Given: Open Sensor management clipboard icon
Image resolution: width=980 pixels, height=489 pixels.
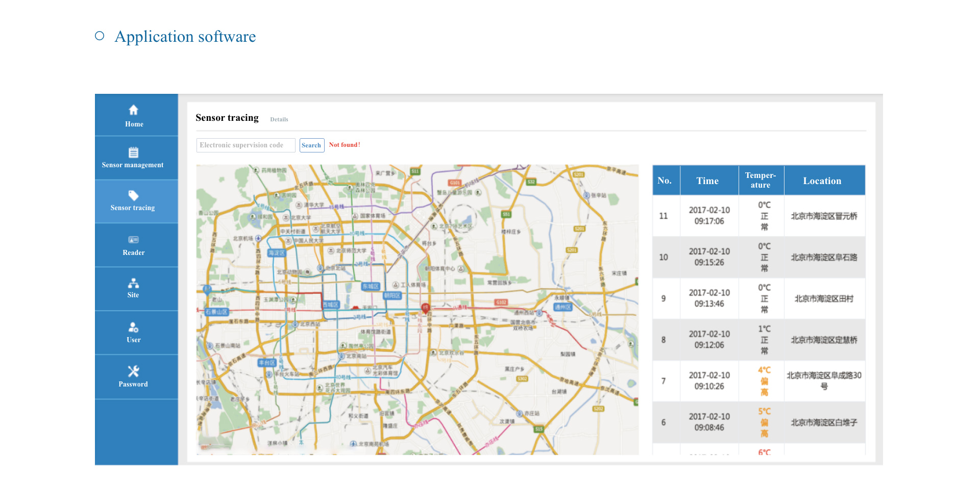Looking at the screenshot, I should pos(133,152).
